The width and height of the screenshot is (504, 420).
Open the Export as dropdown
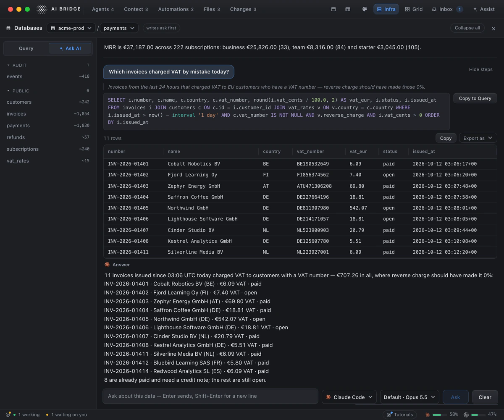(478, 138)
